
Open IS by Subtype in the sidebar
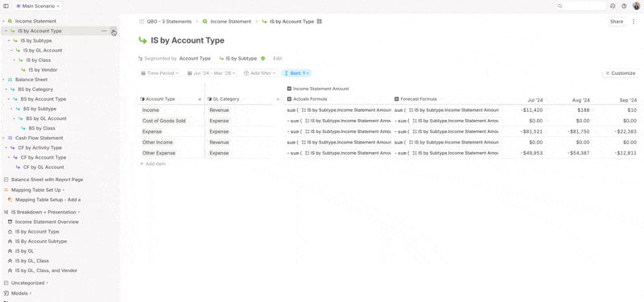pos(36,41)
